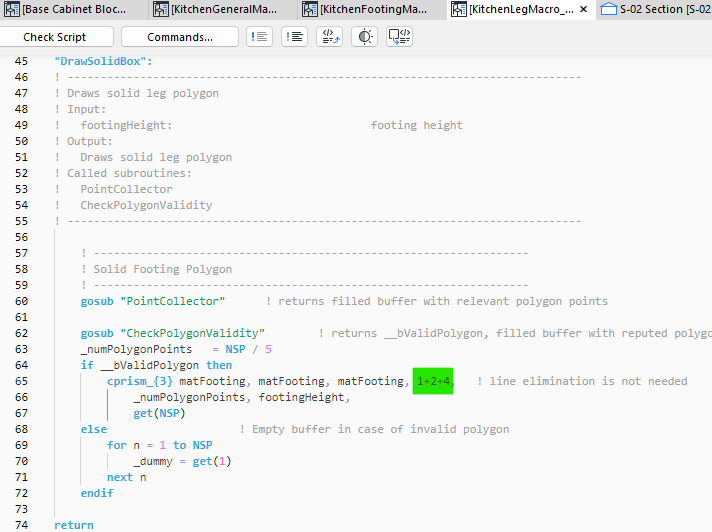The image size is (712, 532).
Task: Click the "DrawSolidBox": label on line 45
Action: 103,61
